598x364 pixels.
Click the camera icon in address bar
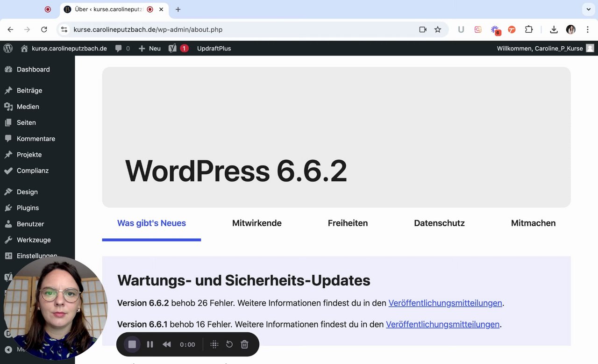(423, 29)
